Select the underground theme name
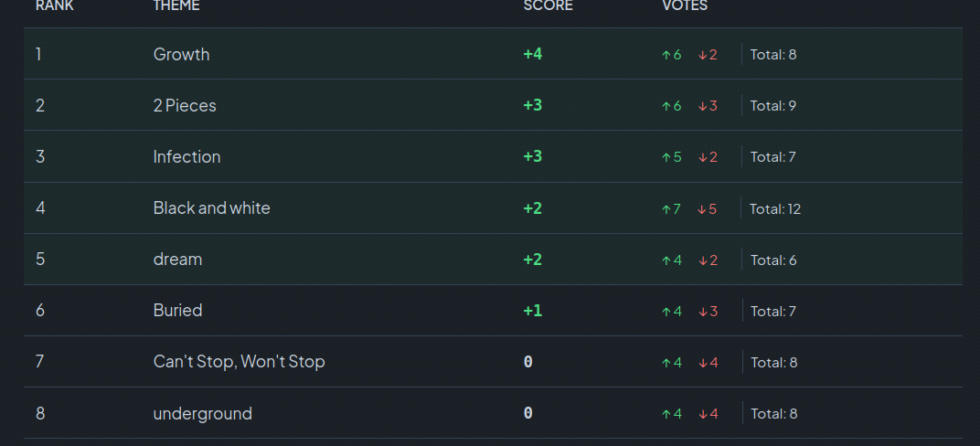The width and height of the screenshot is (980, 446). click(202, 413)
